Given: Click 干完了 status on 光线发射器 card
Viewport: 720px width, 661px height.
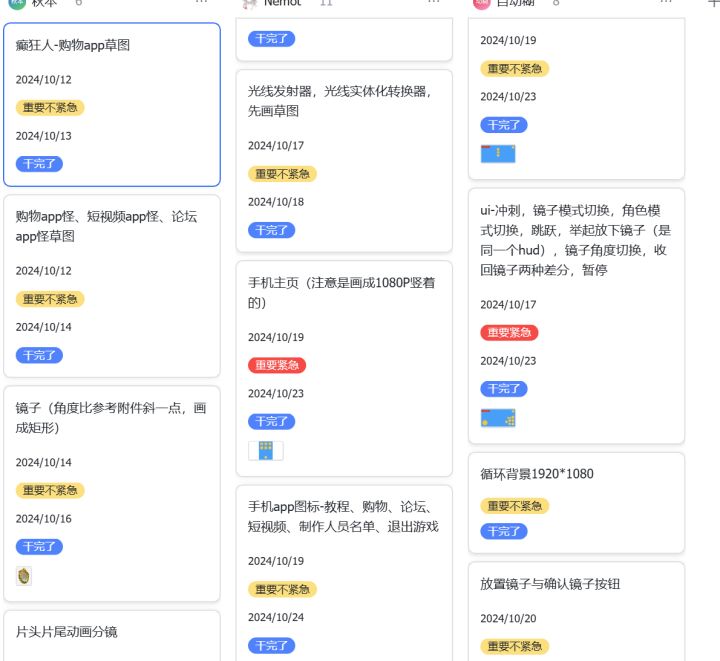Looking at the screenshot, I should 271,230.
